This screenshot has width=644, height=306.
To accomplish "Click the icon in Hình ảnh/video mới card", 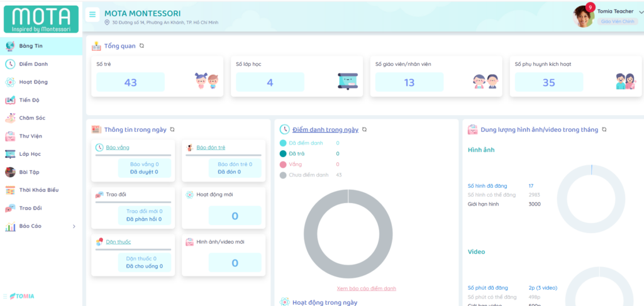I will (189, 242).
